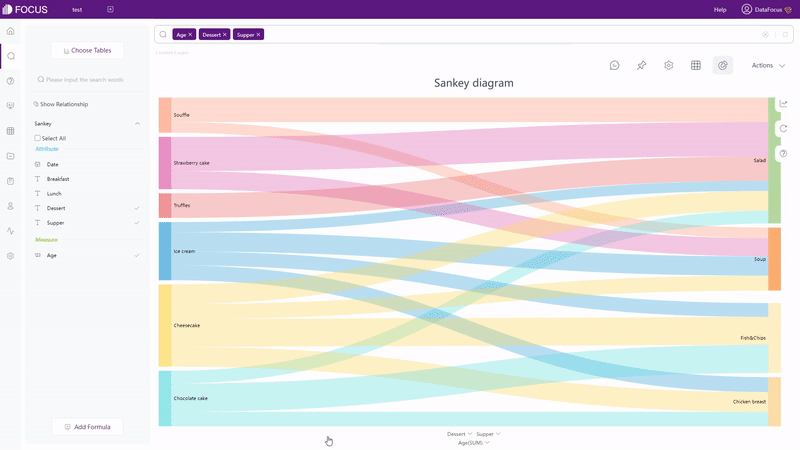Open chart settings gear icon

pos(668,65)
